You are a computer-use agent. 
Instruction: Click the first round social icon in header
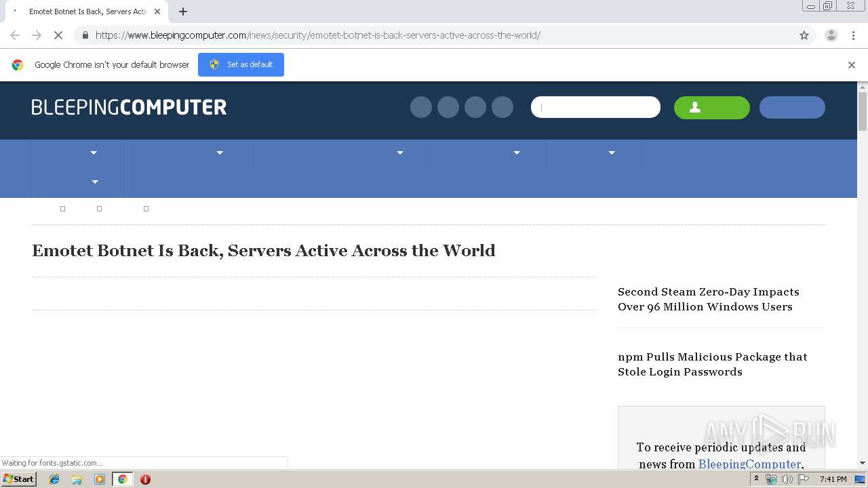point(421,107)
